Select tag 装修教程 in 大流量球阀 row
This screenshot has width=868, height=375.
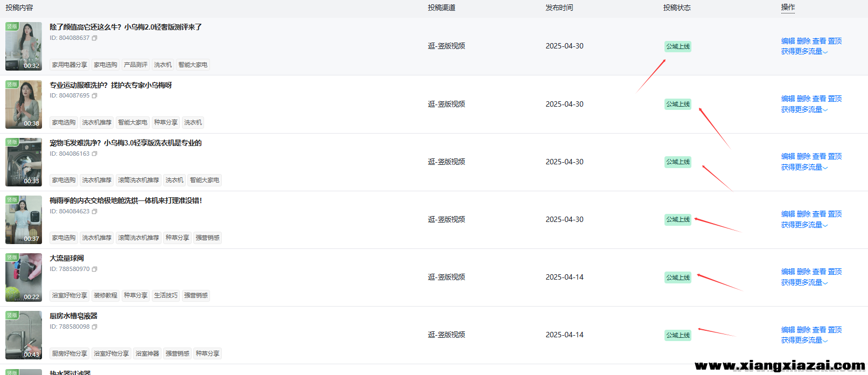pos(106,296)
